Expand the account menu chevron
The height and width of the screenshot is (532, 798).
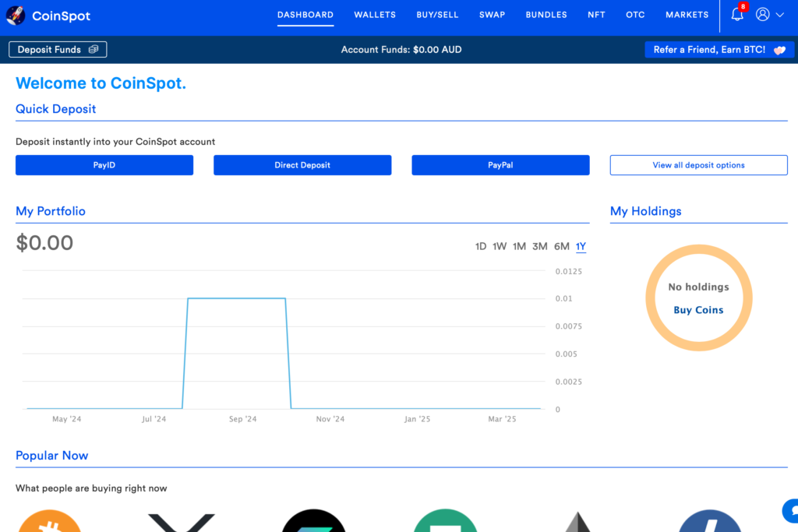[779, 15]
